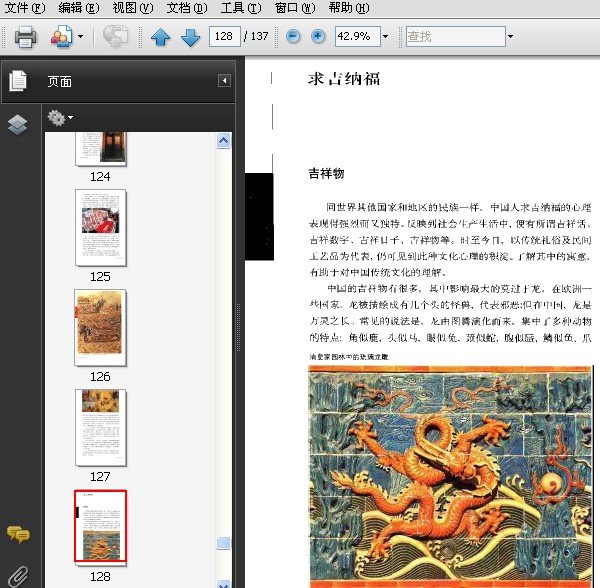This screenshot has width=600, height=588.
Task: Click the 页面 panel title
Action: tap(60, 81)
